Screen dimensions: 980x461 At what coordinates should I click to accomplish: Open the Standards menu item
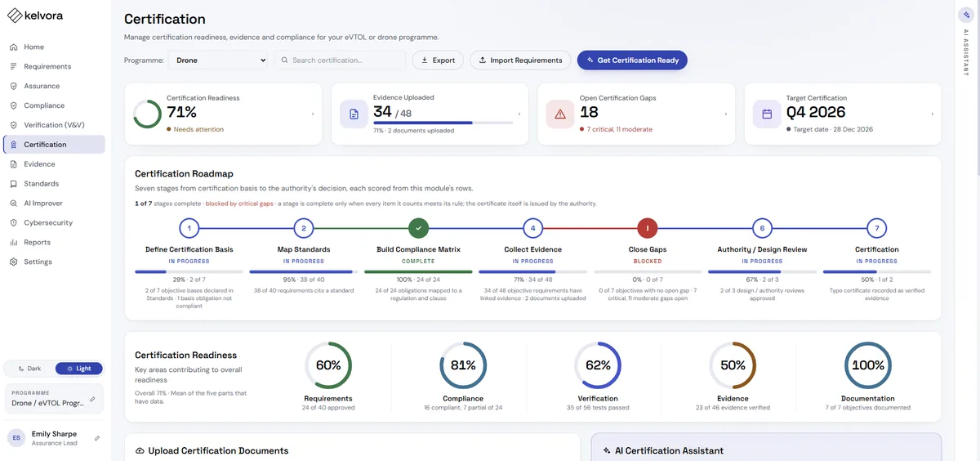pyautogui.click(x=54, y=184)
